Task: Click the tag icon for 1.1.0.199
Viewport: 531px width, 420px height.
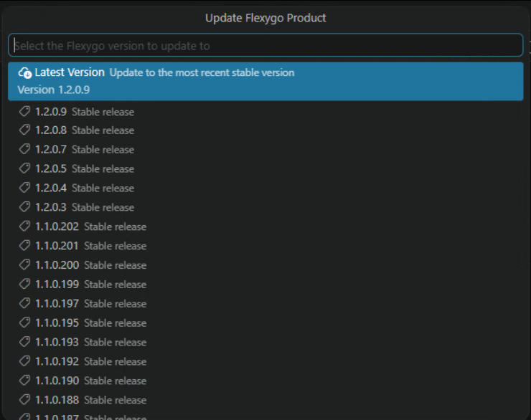Action: click(x=24, y=284)
